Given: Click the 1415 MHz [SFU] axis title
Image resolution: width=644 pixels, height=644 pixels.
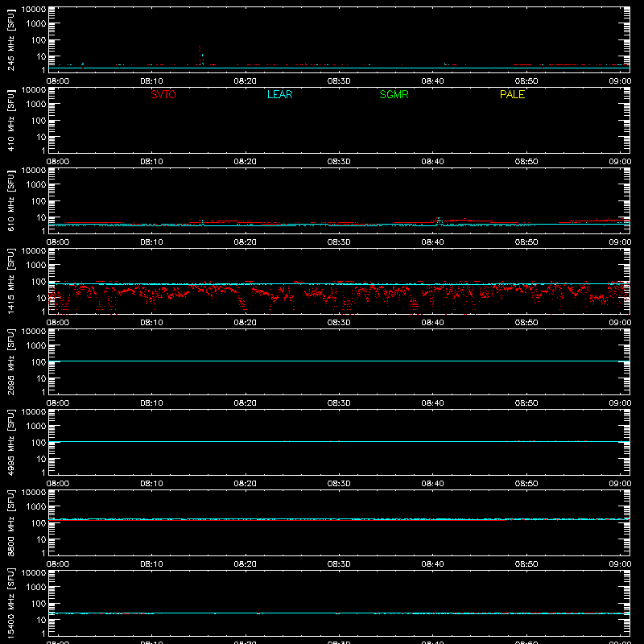Looking at the screenshot, I should tap(10, 281).
